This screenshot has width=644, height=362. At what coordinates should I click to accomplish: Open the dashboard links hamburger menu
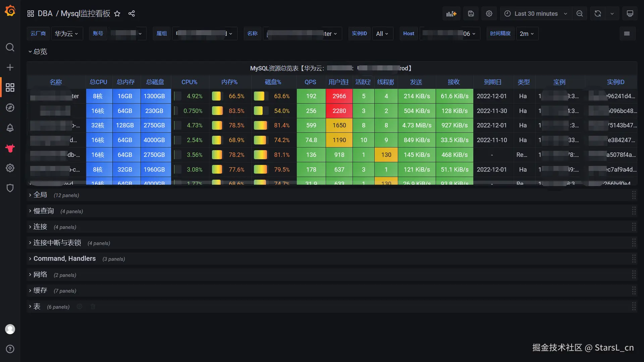pyautogui.click(x=627, y=34)
